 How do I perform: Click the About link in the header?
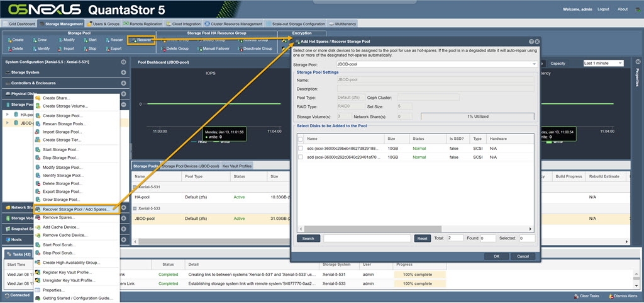pyautogui.click(x=623, y=9)
